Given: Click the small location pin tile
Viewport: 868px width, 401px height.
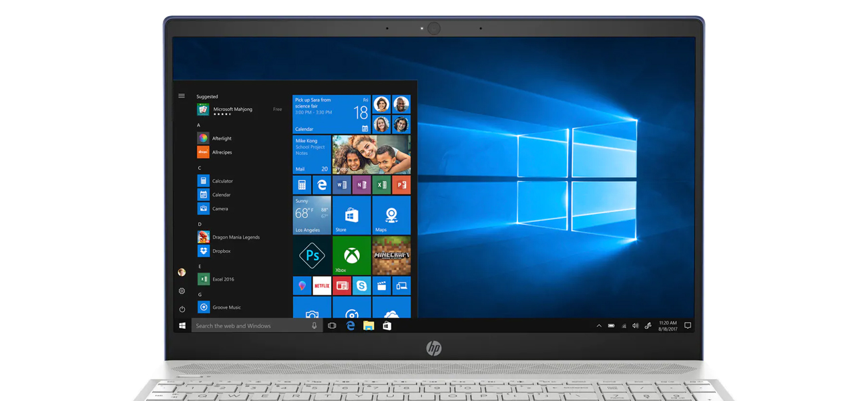Looking at the screenshot, I should coord(302,285).
